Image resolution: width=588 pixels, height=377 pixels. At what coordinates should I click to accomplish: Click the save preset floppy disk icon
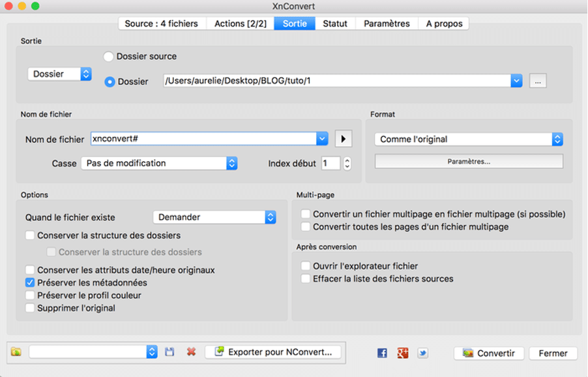click(169, 352)
